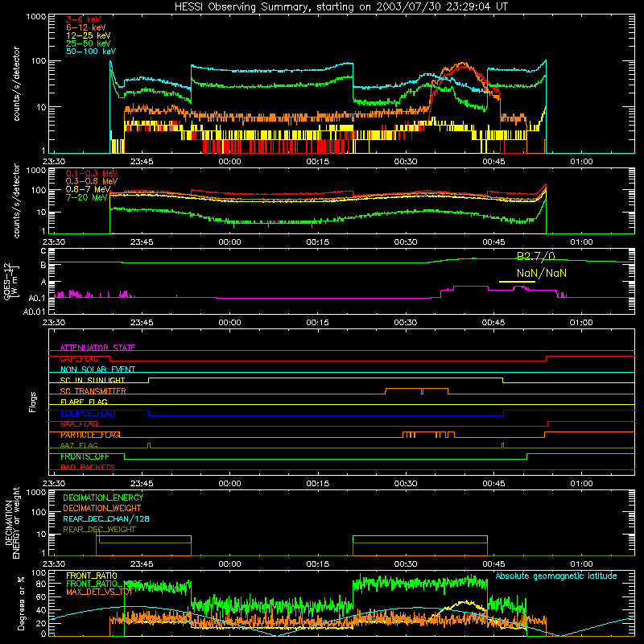The height and width of the screenshot is (644, 644).
Task: Select the 3-6 keV legend label
Action: [84, 19]
